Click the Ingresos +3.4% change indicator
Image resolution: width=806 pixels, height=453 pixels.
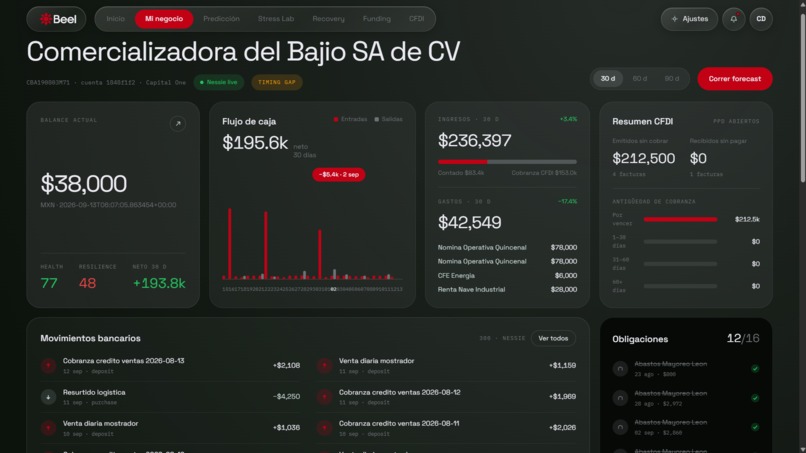(x=568, y=119)
